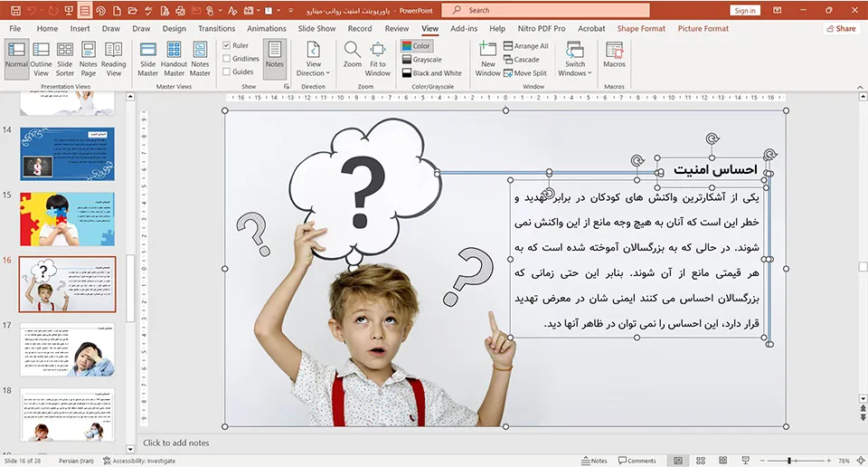868x467 pixels.
Task: Activate Move Split command
Action: [x=525, y=73]
